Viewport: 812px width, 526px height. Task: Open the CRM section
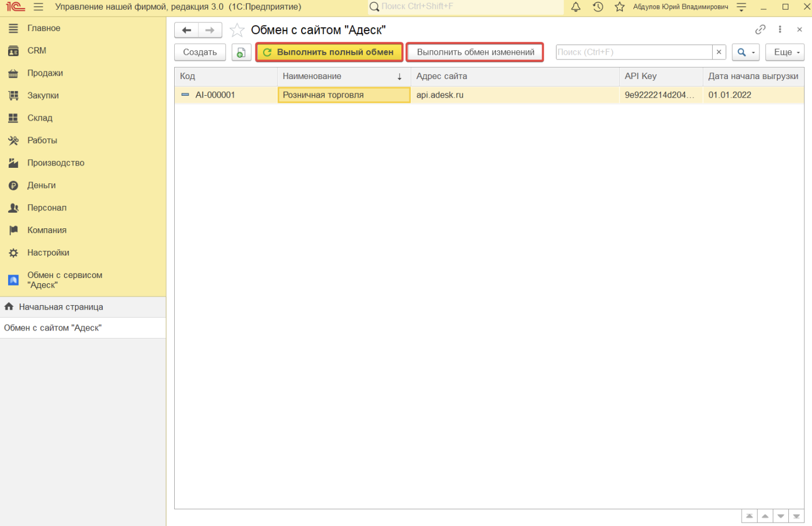pyautogui.click(x=83, y=51)
